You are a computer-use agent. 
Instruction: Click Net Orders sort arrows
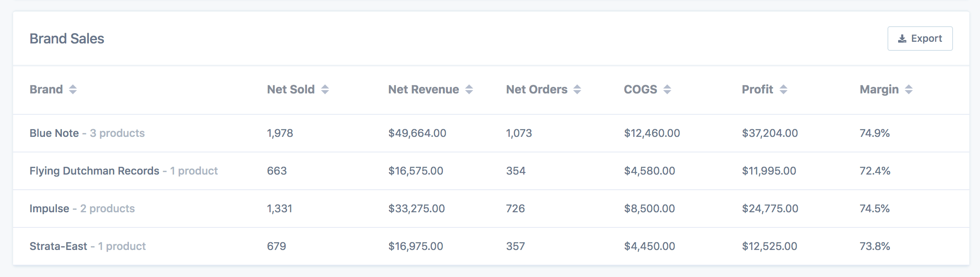click(577, 89)
